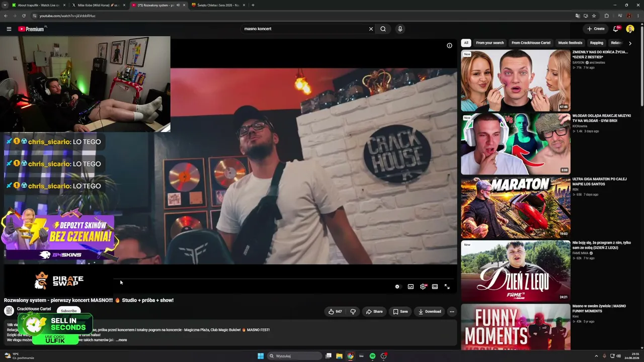Open the YouTube guide hamburger menu

coord(9,29)
